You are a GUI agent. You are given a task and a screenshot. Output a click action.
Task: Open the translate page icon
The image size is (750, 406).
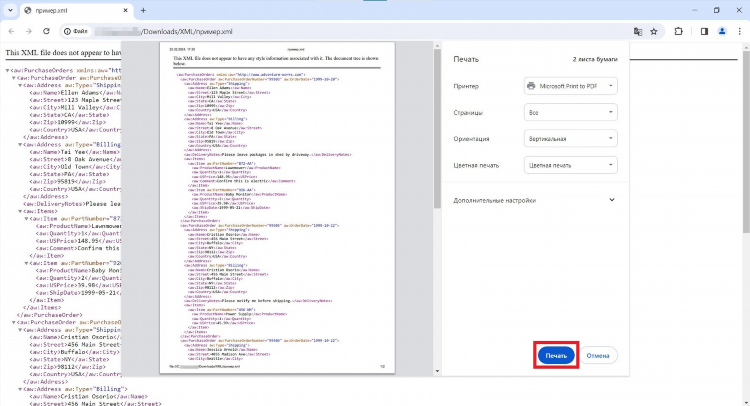pos(638,32)
